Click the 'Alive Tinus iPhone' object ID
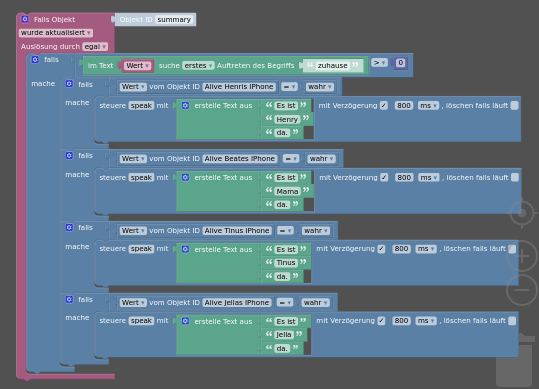This screenshot has width=539, height=389. [237, 231]
